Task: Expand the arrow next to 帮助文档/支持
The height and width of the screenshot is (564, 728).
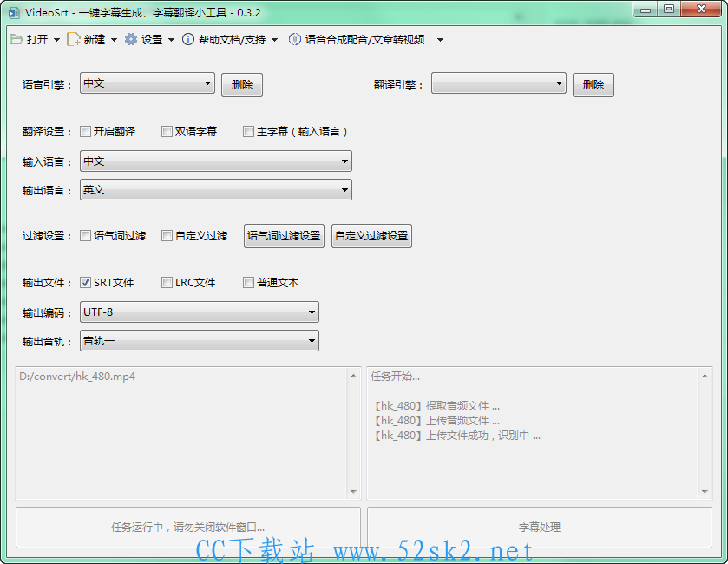Action: coord(274,40)
